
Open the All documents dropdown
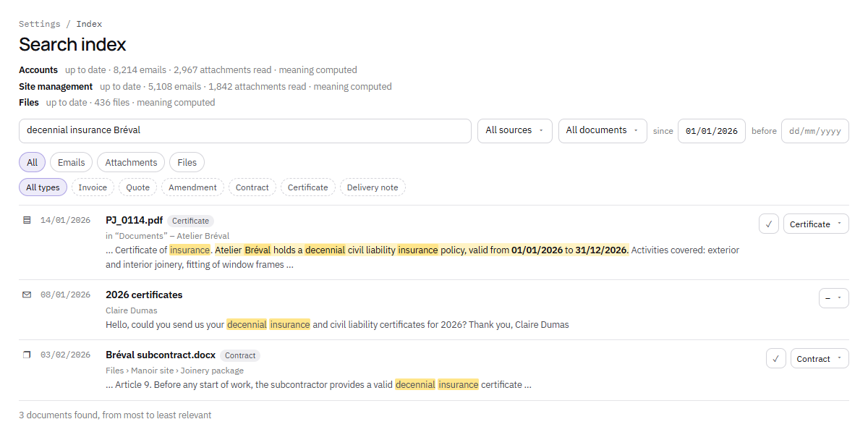coord(603,130)
